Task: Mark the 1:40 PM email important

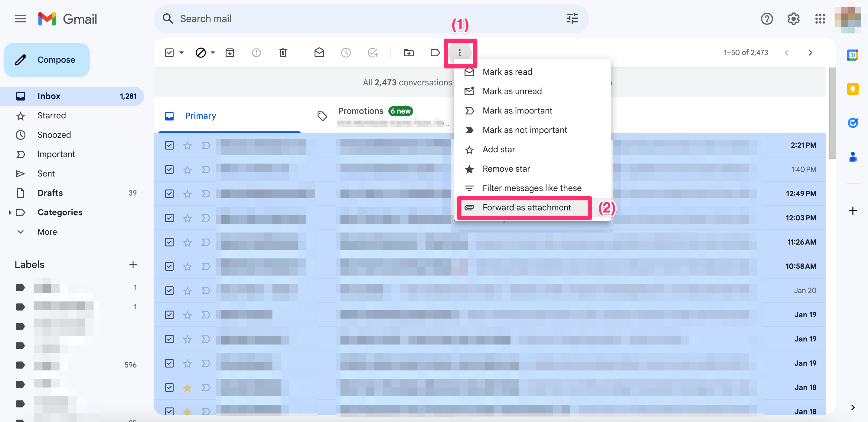Action: click(x=206, y=169)
